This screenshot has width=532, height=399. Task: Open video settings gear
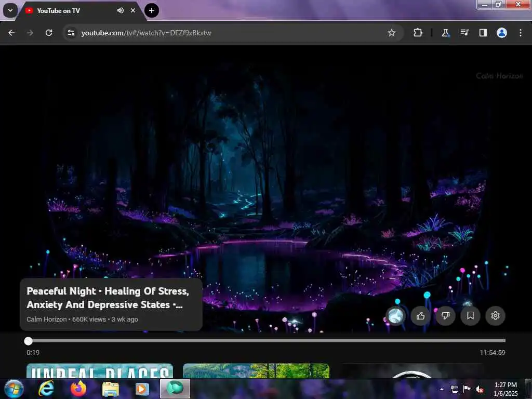(495, 316)
